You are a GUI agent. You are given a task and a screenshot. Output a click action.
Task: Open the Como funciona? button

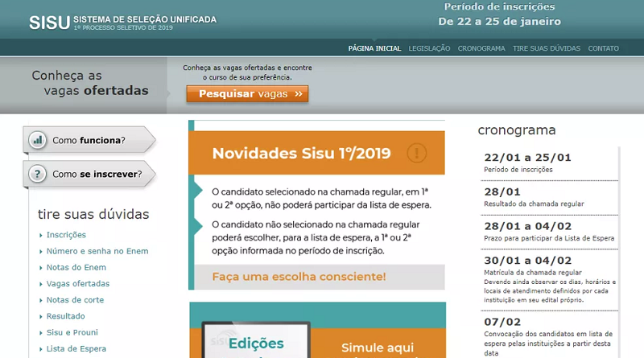(x=89, y=140)
